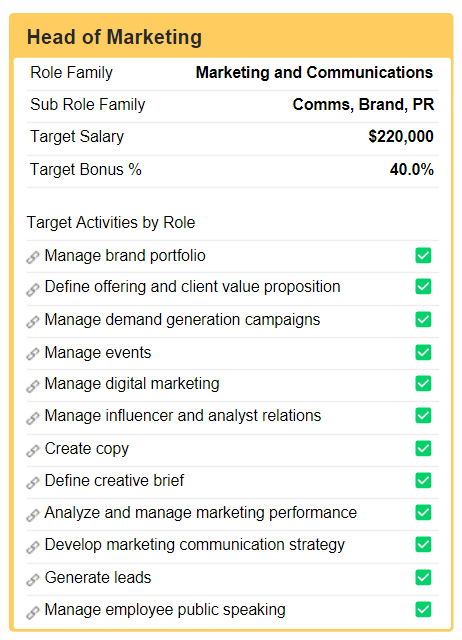
Task: Click link icon next to Manage events
Action: (33, 354)
